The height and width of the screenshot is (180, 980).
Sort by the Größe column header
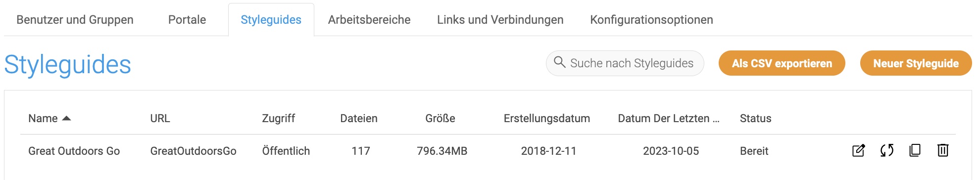[440, 118]
